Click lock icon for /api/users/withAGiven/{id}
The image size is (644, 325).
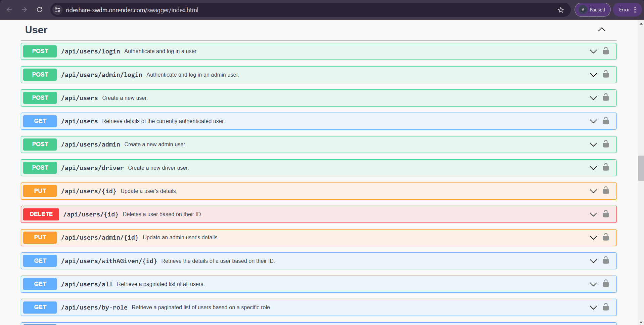tap(606, 260)
